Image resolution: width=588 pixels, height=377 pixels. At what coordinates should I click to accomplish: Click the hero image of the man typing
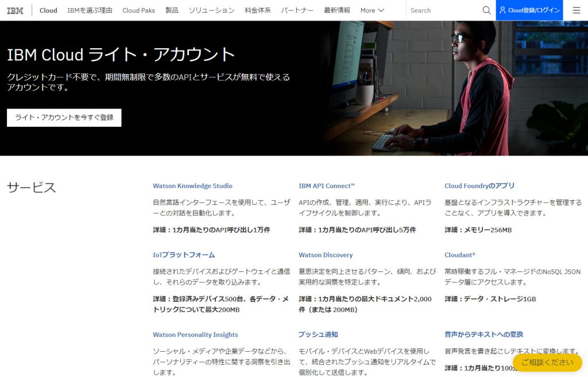[454, 88]
